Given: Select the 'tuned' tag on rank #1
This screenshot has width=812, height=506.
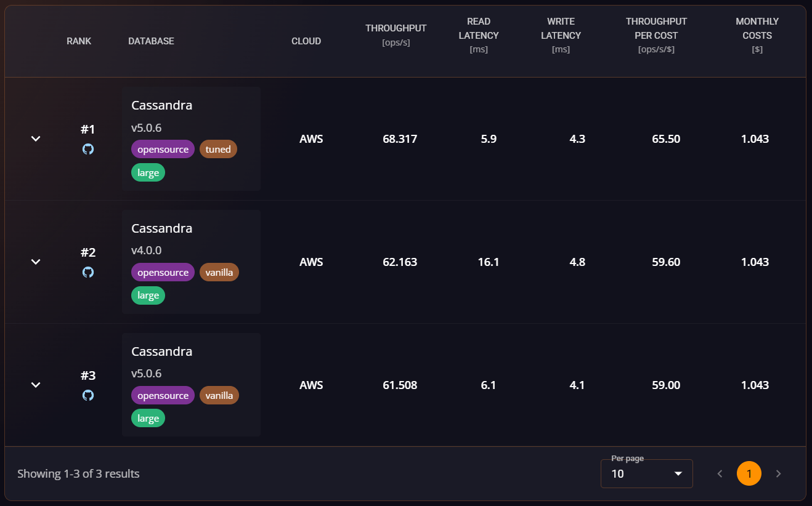Looking at the screenshot, I should [x=218, y=148].
